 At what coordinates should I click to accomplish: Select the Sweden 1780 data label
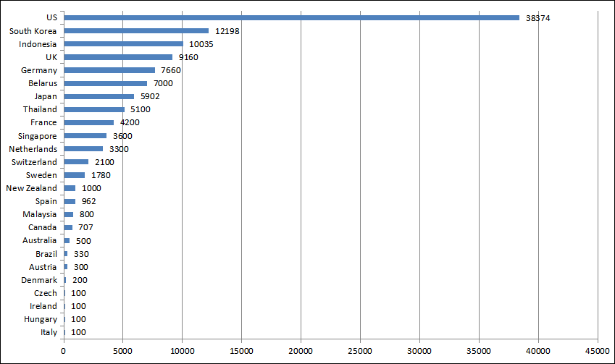[101, 175]
